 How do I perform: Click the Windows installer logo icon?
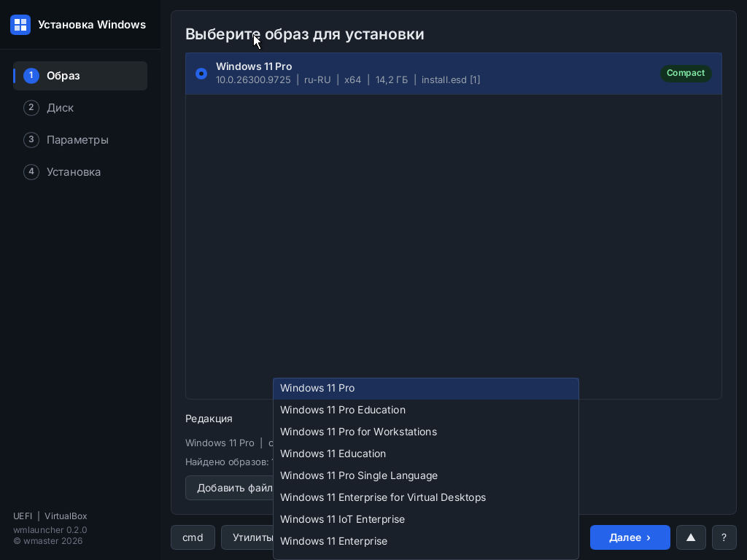coord(20,25)
